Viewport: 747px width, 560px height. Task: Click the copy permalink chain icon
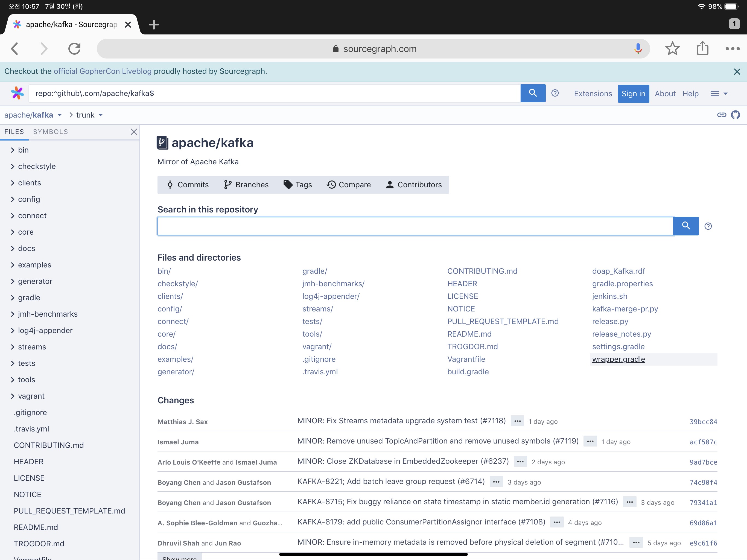[x=721, y=115]
